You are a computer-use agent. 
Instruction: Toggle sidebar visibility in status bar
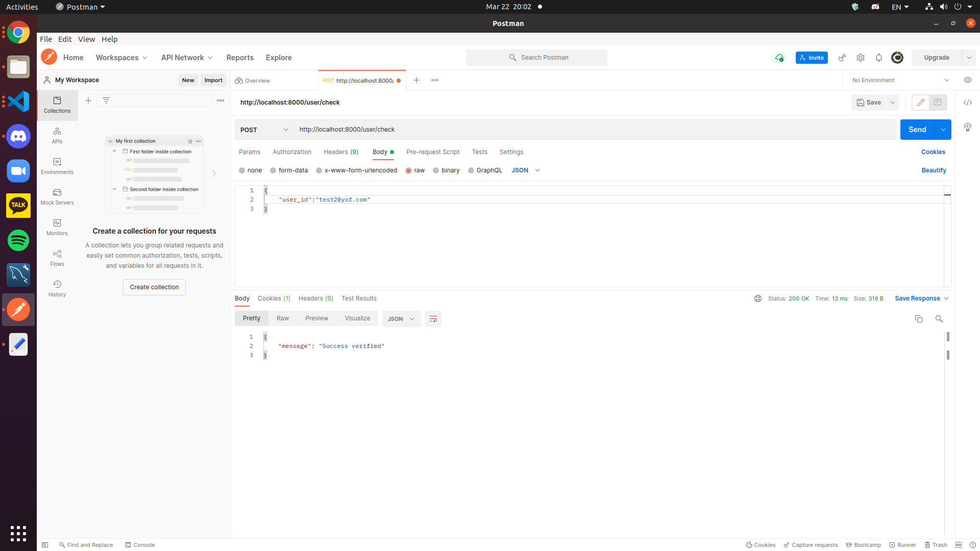click(x=45, y=545)
